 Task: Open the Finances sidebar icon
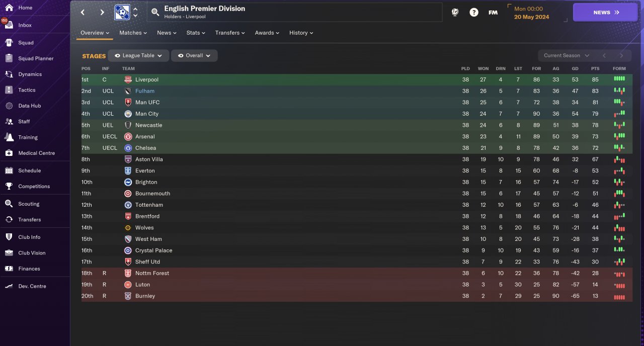(9, 269)
